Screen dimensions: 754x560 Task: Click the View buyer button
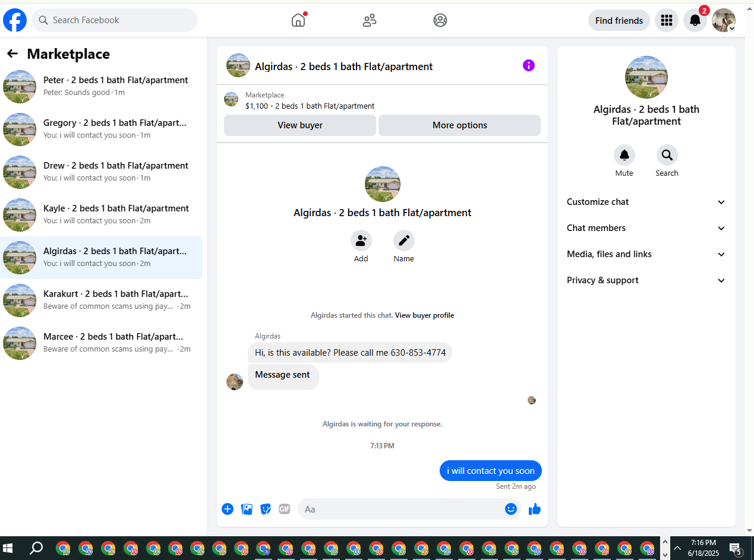(x=300, y=125)
